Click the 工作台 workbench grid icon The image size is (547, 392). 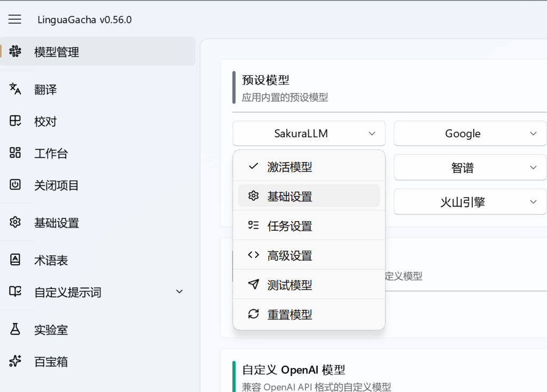(15, 153)
